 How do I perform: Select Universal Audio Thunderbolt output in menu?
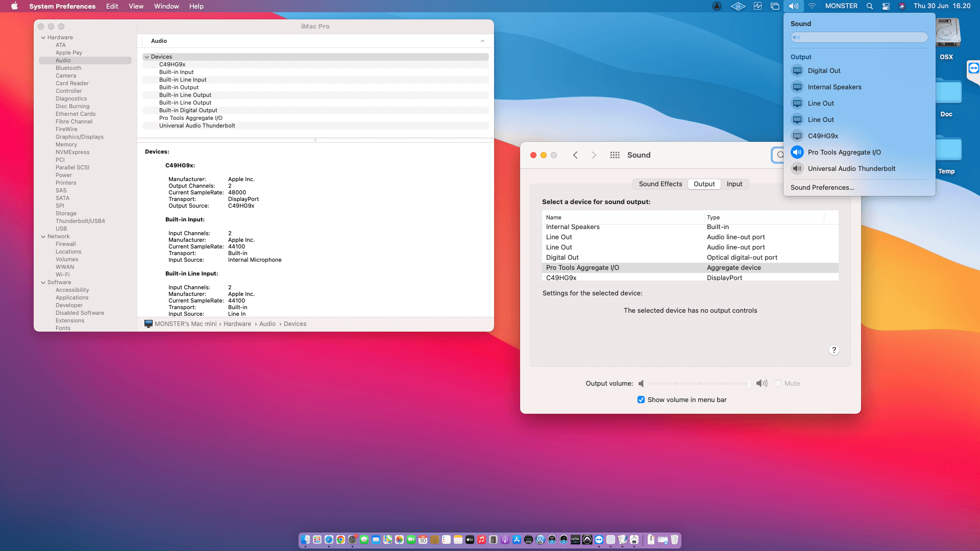pyautogui.click(x=851, y=169)
